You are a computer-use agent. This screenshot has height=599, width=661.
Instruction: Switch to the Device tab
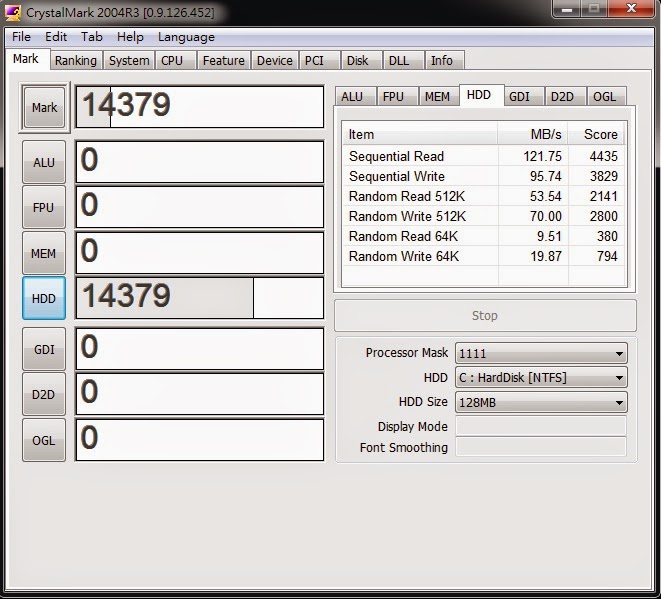click(275, 61)
